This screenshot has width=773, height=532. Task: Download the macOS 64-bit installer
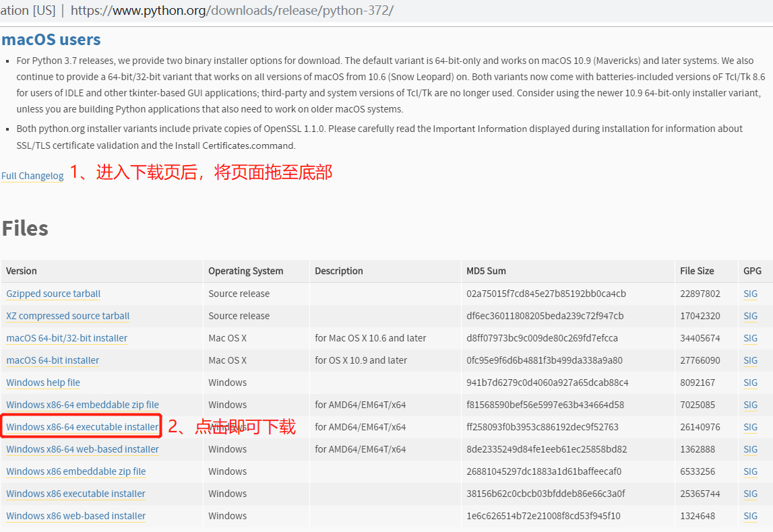53,360
